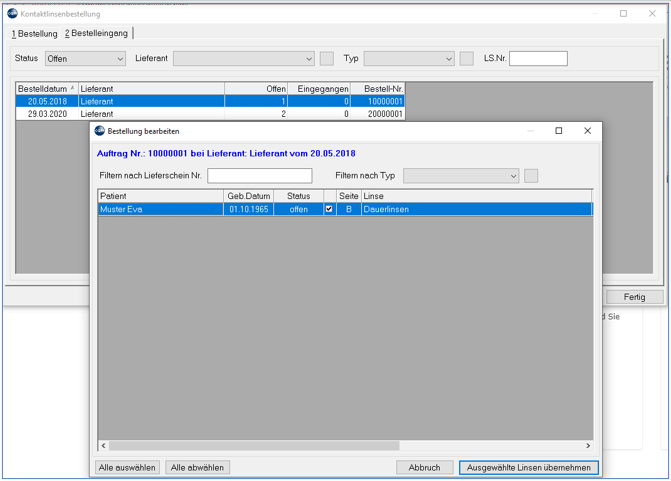This screenshot has height=481, width=671.
Task: Click the horizontal scrollbar right arrow
Action: [588, 445]
